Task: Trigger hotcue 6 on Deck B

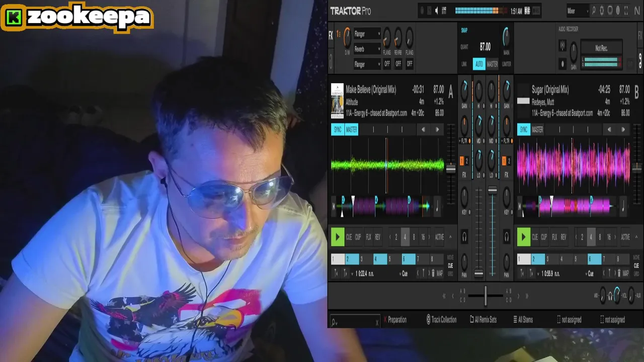Action: [595, 259]
